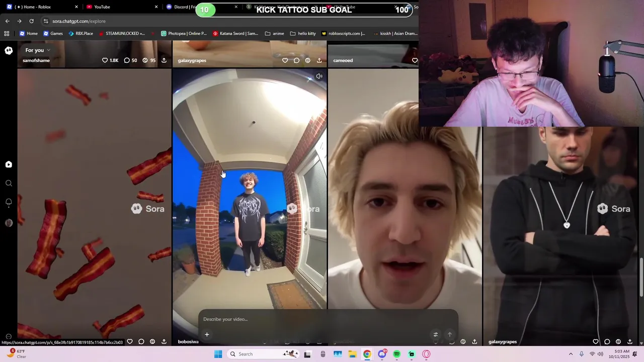The height and width of the screenshot is (362, 644).
Task: Add attachment with the plus button in prompt box
Action: tap(207, 334)
